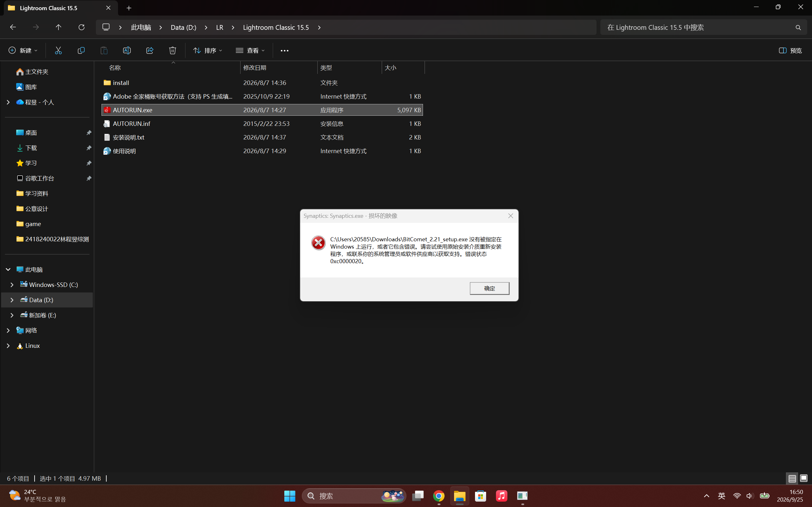Click 确定 in the error dialog

click(x=490, y=288)
